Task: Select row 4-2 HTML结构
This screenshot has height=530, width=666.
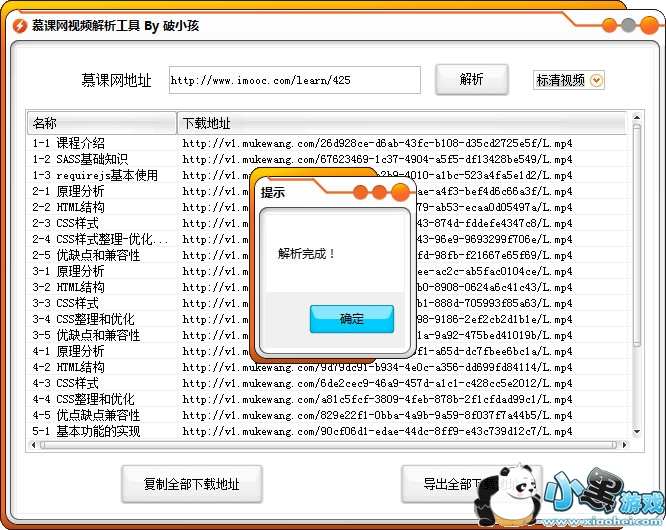Action: [327, 367]
